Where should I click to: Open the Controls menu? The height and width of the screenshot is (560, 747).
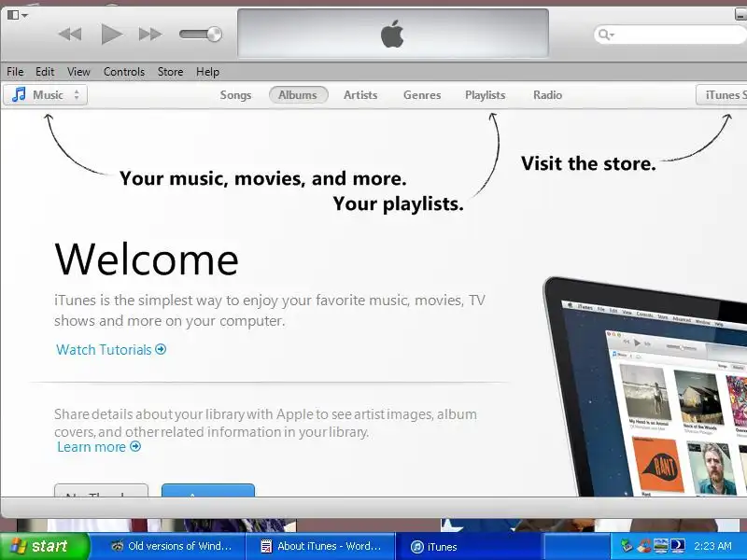[x=124, y=72]
